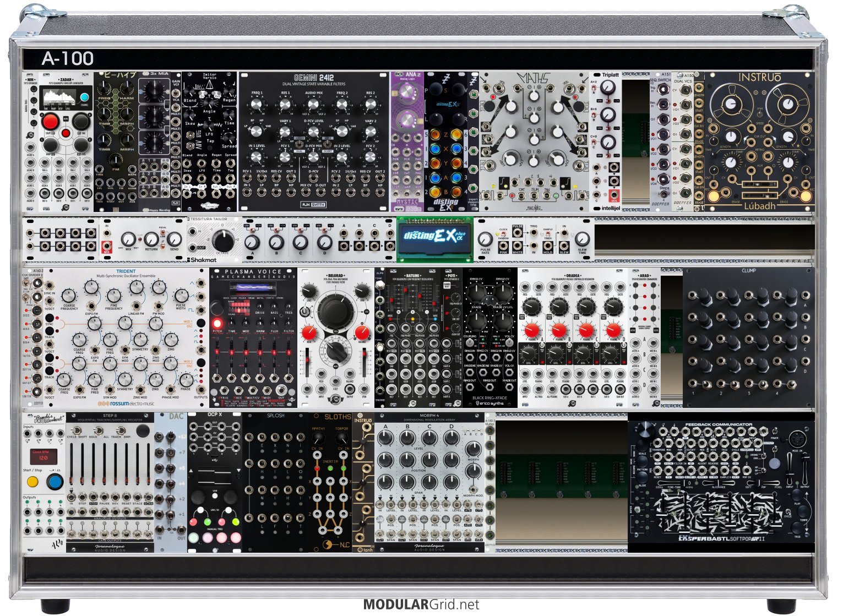Open the MODULARGrid.net link

coord(421,604)
